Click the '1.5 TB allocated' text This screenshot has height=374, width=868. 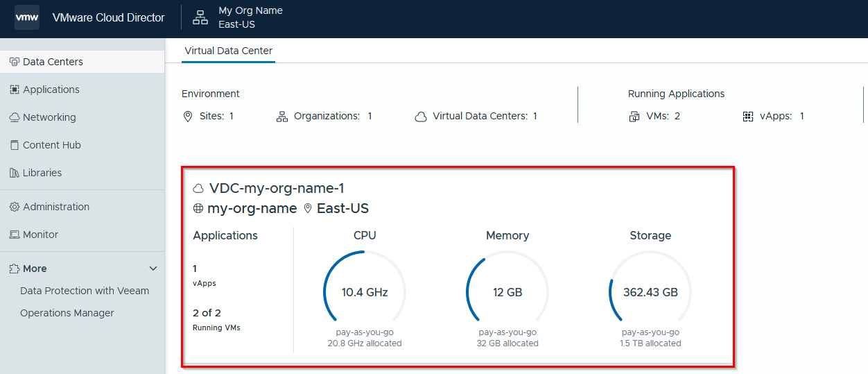tap(650, 343)
